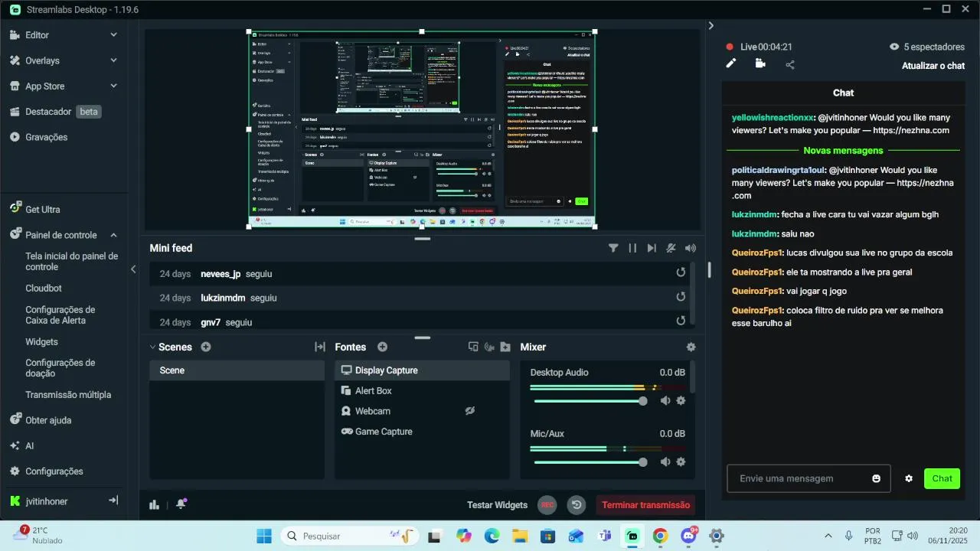Toggle Studio Mode icon in Fontes header
Viewport: 980px width, 551px height.
coord(473,347)
